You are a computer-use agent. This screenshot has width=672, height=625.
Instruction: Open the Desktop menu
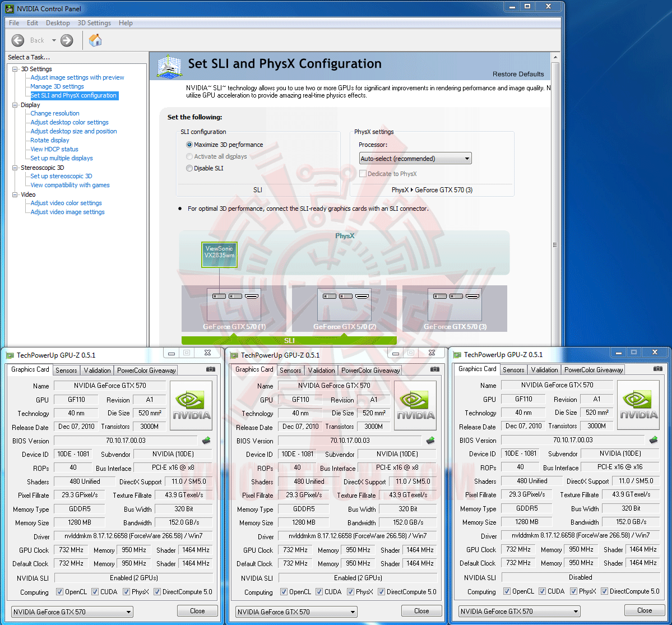tap(58, 23)
